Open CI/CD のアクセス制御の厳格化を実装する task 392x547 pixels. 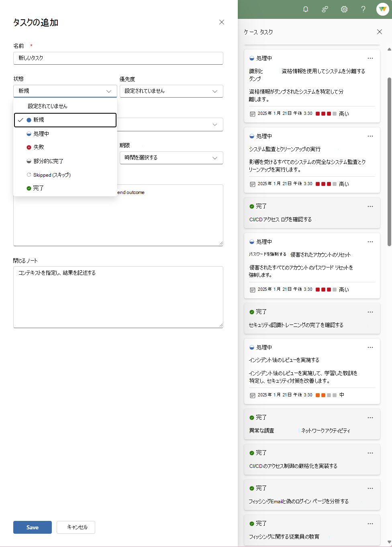pos(293,466)
